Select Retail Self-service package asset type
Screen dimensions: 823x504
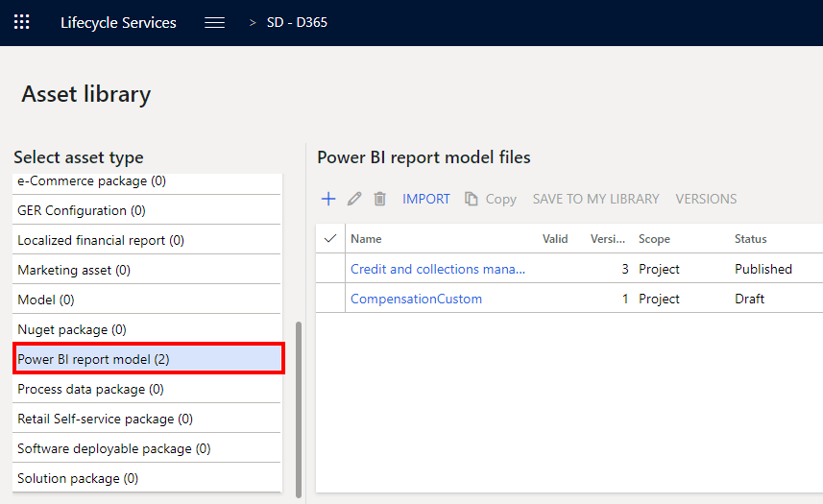tap(147, 419)
